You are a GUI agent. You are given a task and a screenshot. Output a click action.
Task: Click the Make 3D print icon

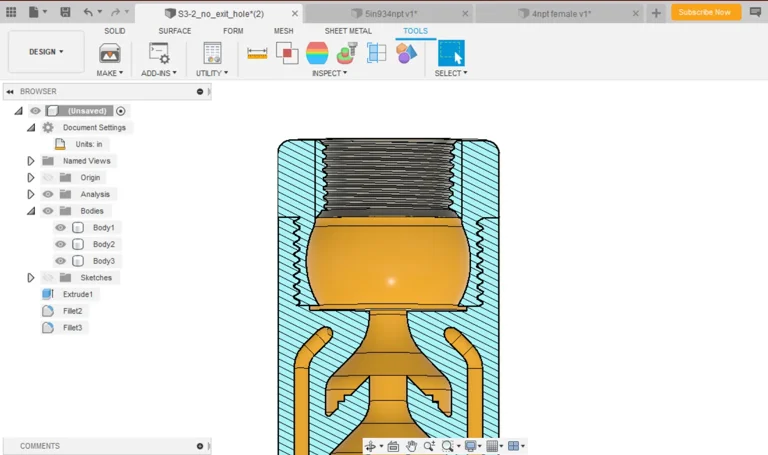pyautogui.click(x=110, y=53)
